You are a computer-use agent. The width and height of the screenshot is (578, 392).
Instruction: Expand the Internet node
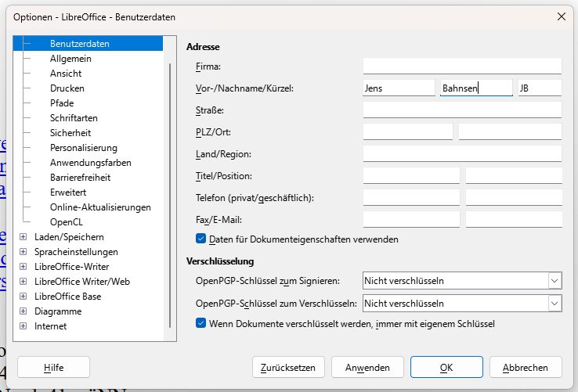point(23,325)
